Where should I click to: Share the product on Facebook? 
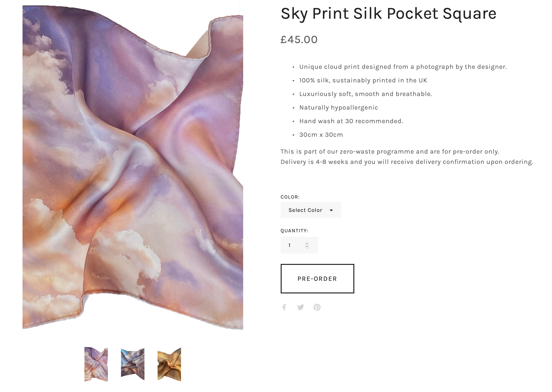point(284,307)
